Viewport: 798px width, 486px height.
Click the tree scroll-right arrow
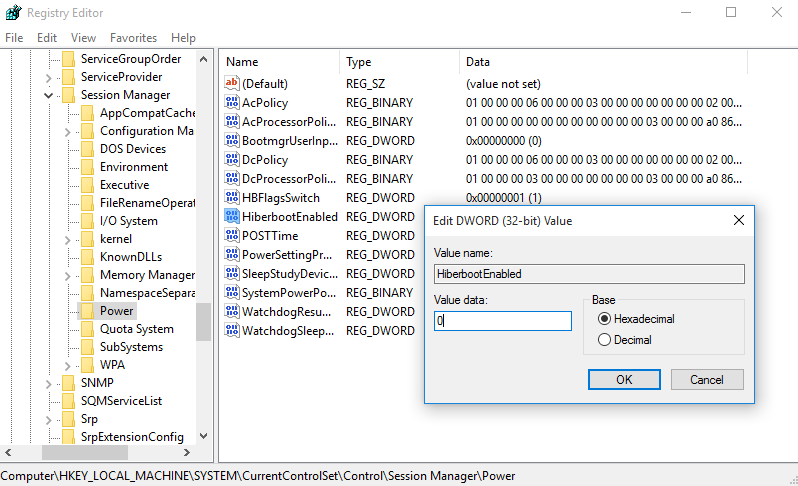pos(187,452)
